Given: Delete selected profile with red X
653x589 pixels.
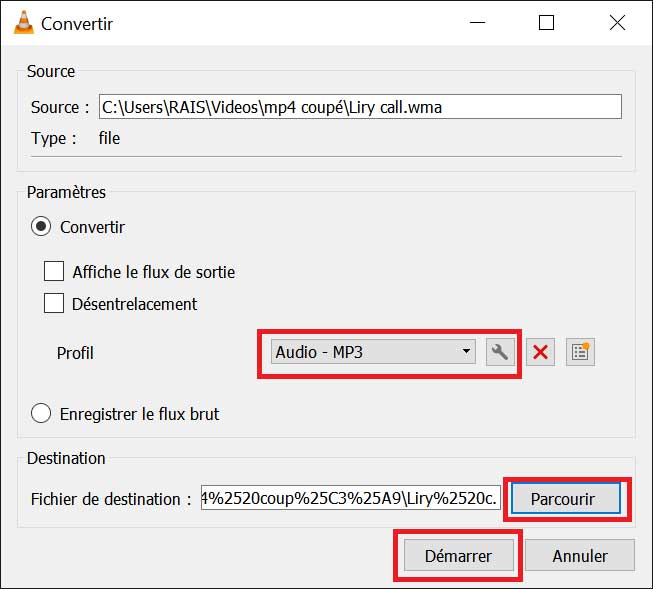Looking at the screenshot, I should pyautogui.click(x=540, y=352).
